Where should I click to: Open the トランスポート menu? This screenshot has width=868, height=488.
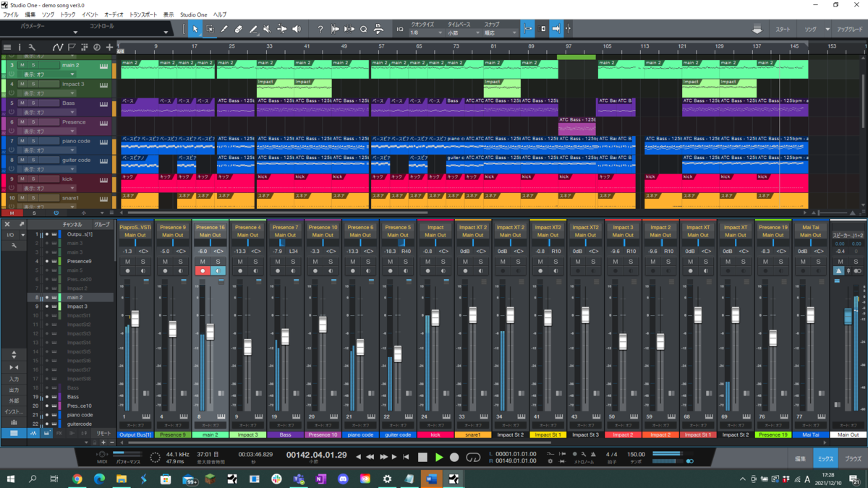click(x=144, y=14)
